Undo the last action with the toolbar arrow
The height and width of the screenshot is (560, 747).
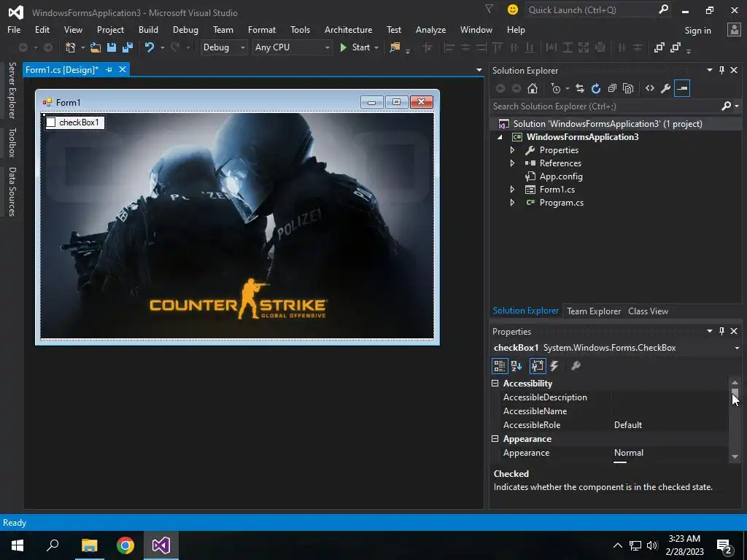point(150,47)
